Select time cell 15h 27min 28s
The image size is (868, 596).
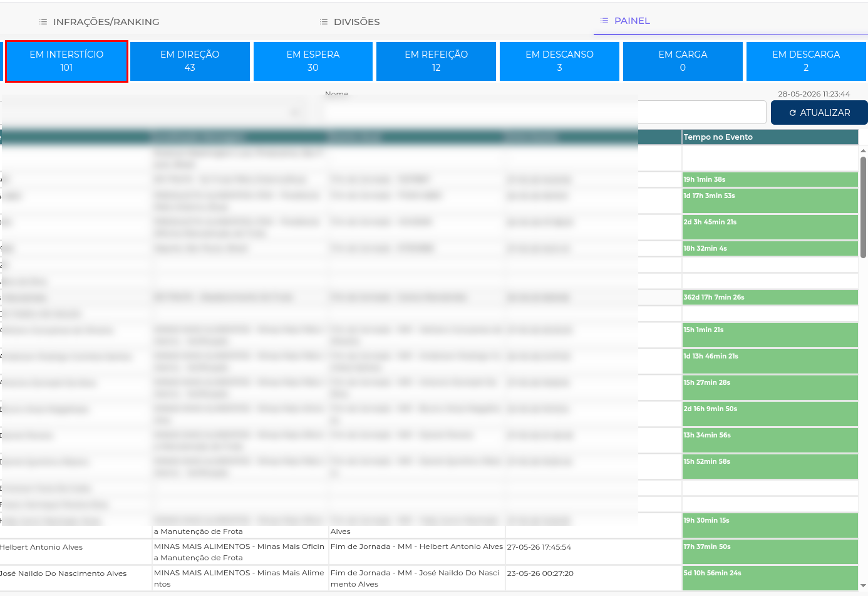770,388
